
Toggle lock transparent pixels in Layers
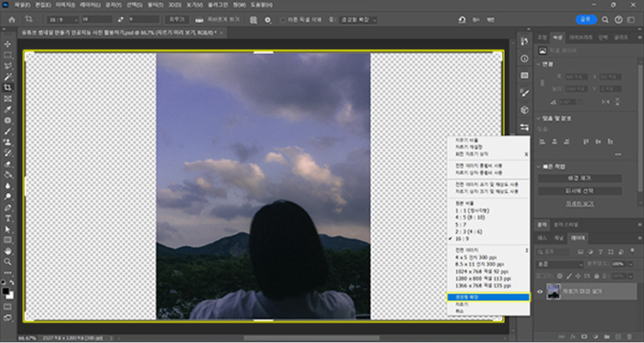561,276
